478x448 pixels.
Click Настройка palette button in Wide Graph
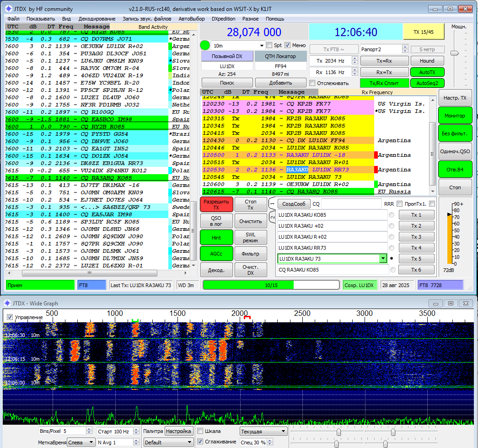click(x=179, y=431)
